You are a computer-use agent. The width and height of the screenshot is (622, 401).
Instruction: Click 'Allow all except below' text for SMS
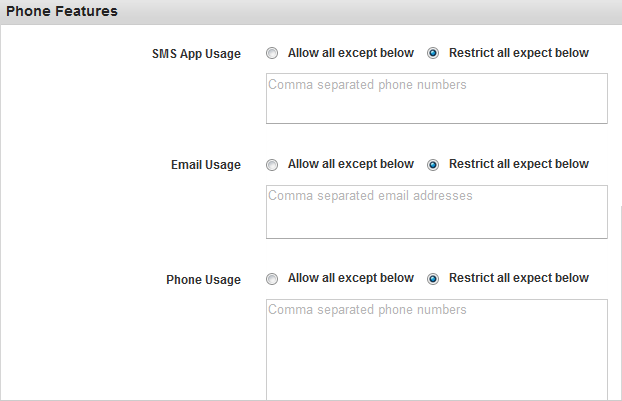(351, 53)
